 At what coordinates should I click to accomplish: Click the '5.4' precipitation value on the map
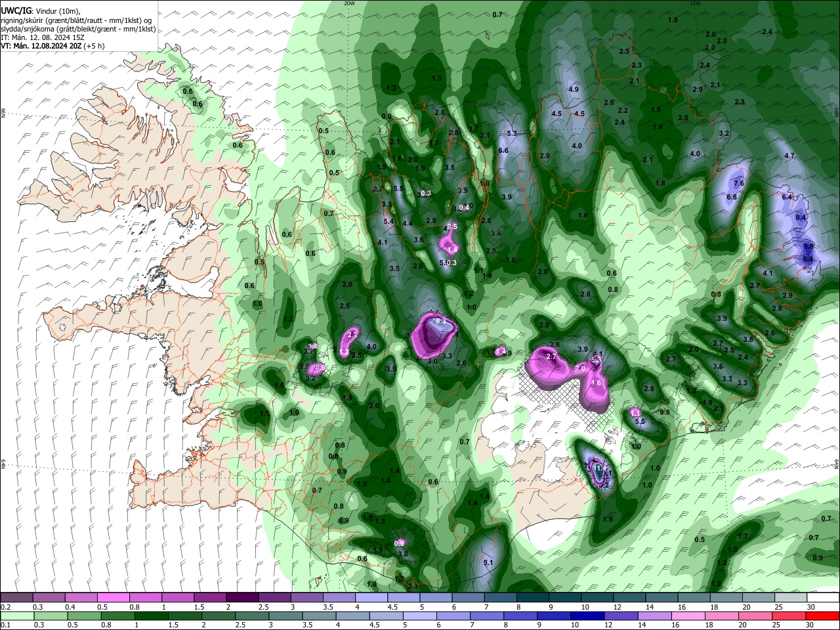(x=388, y=222)
